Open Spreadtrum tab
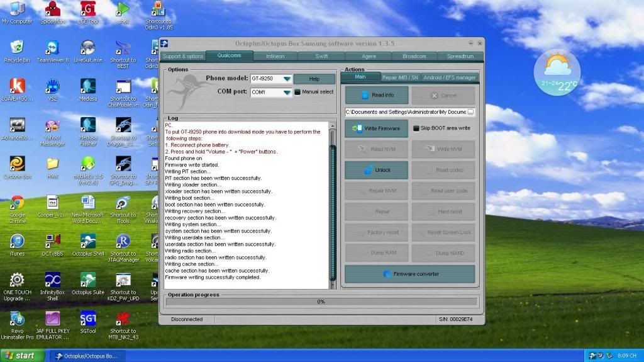 460,57
